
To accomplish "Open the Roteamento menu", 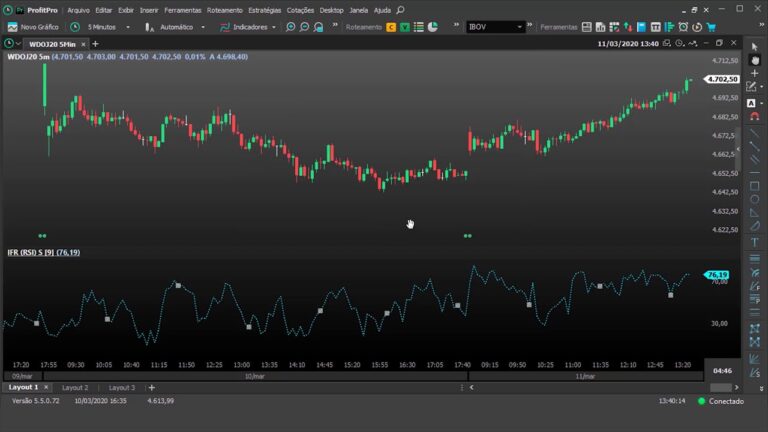I will 224,10.
